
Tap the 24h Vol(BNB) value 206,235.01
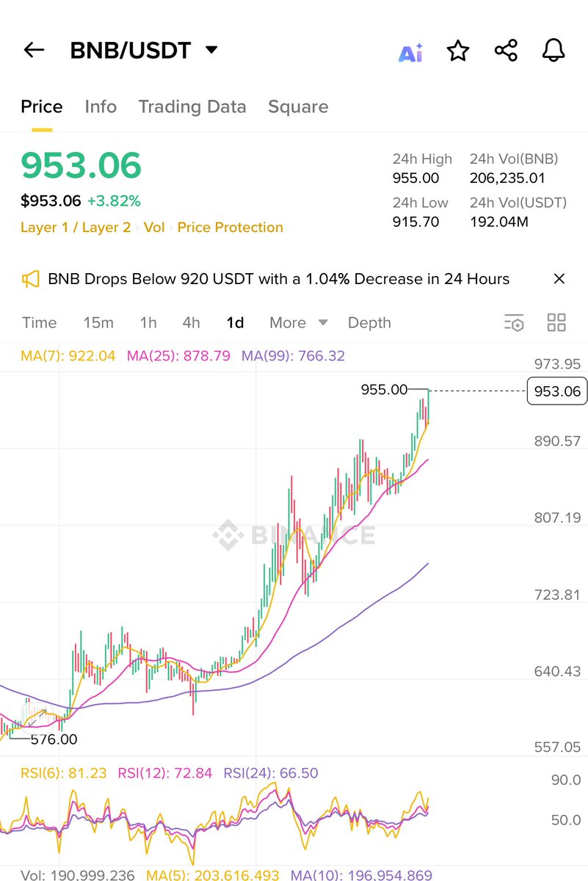pyautogui.click(x=508, y=178)
